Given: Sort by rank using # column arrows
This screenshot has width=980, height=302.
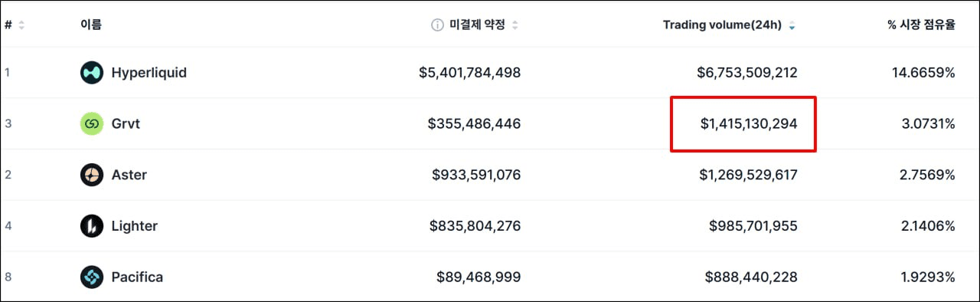Looking at the screenshot, I should point(21,25).
